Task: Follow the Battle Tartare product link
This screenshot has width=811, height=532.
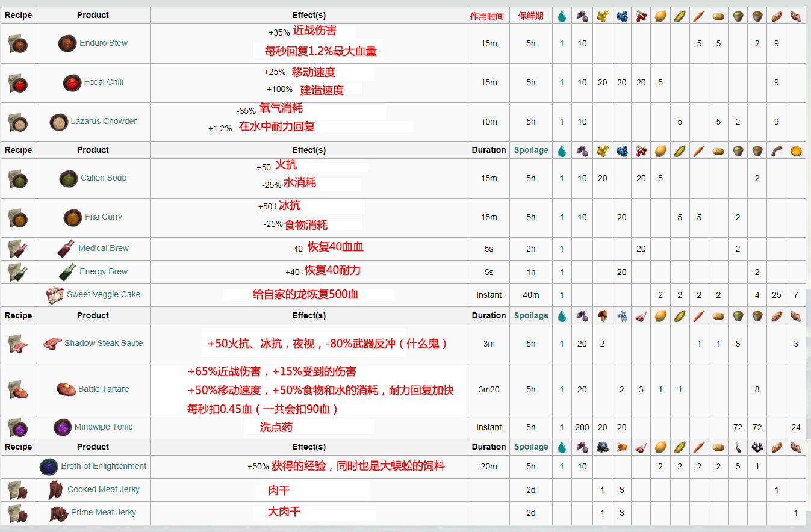Action: point(104,389)
